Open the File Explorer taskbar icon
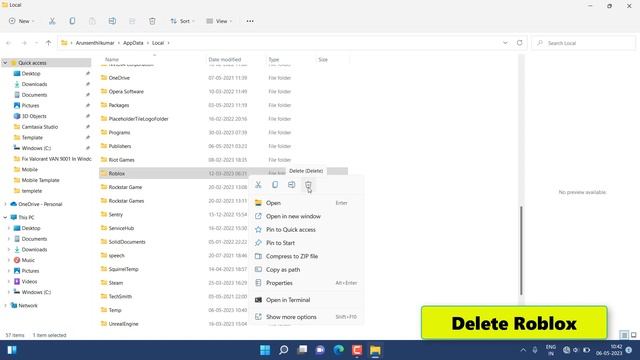This screenshot has width=640, height=360. (x=375, y=350)
